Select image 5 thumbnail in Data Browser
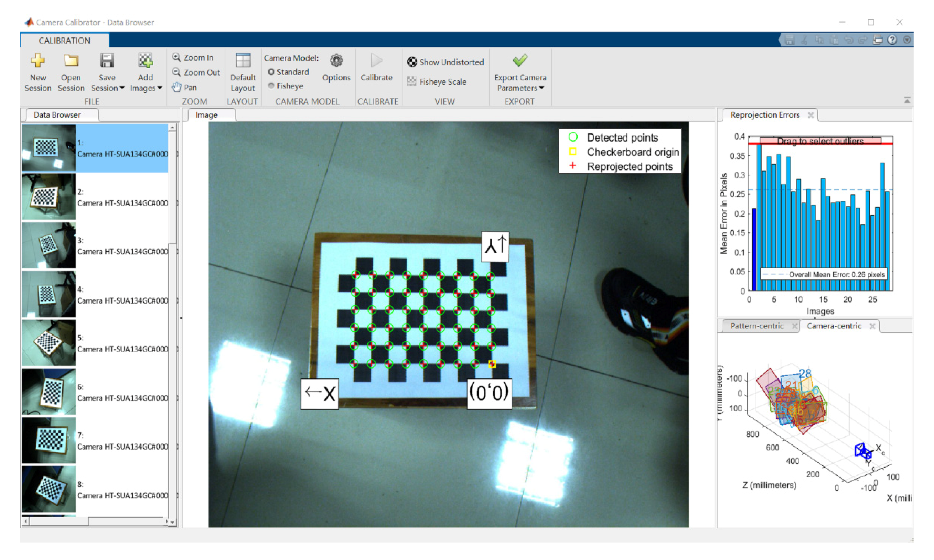The image size is (934, 560). pos(48,343)
